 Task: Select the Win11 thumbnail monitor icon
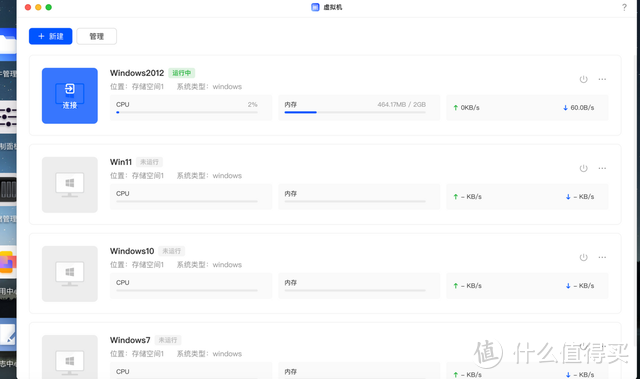coord(70,185)
